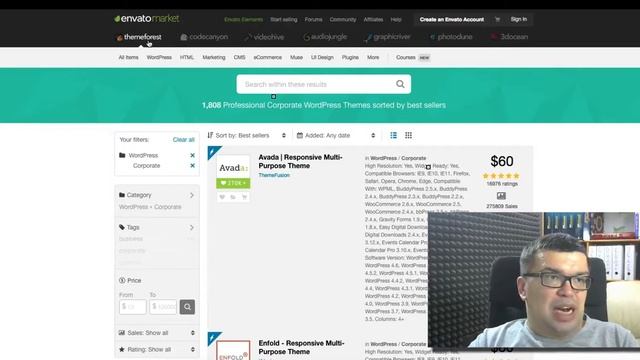Click the search magnifier icon
The height and width of the screenshot is (360, 640).
point(400,84)
